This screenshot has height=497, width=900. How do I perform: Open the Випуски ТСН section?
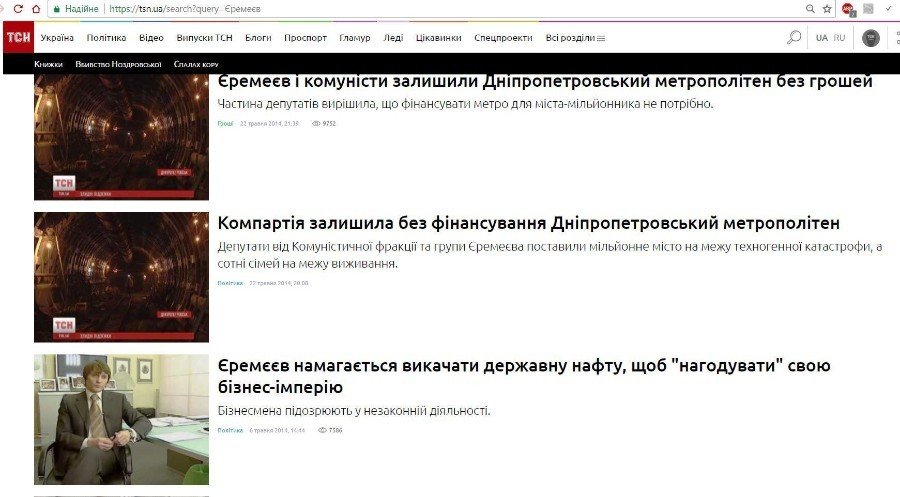(x=204, y=38)
